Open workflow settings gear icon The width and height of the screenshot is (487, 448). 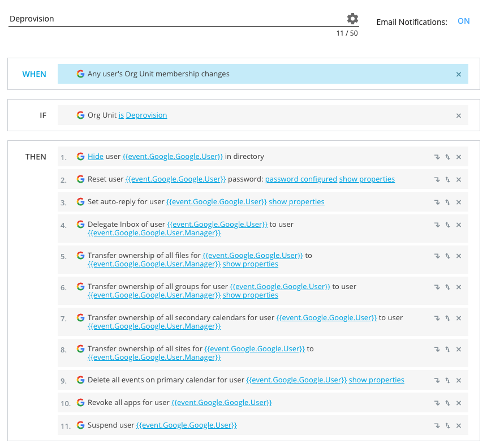click(x=352, y=19)
